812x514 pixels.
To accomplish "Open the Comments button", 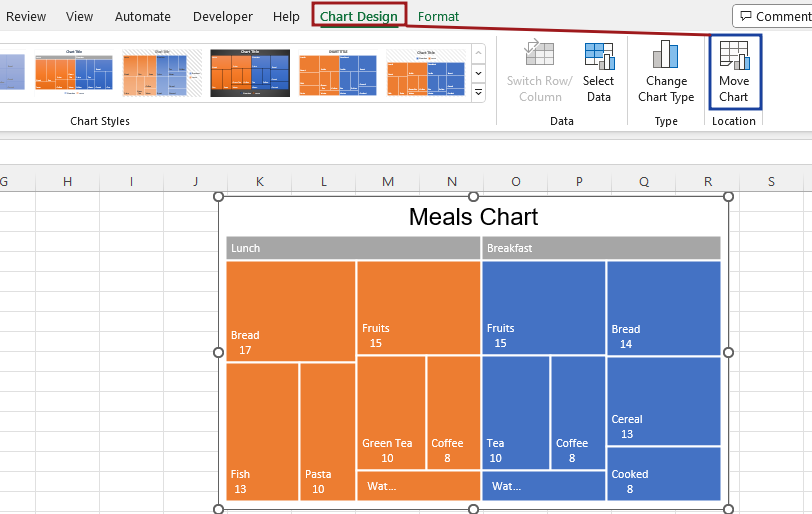I will [773, 17].
